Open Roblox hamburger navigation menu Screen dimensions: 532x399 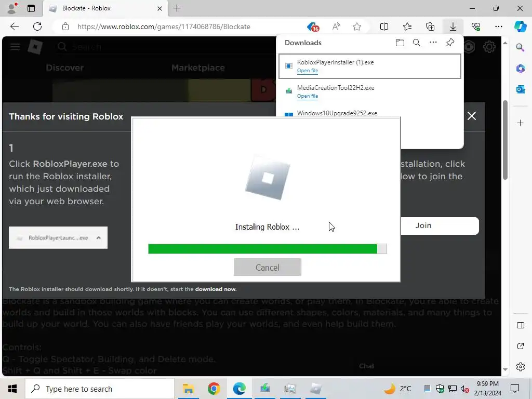coord(15,47)
